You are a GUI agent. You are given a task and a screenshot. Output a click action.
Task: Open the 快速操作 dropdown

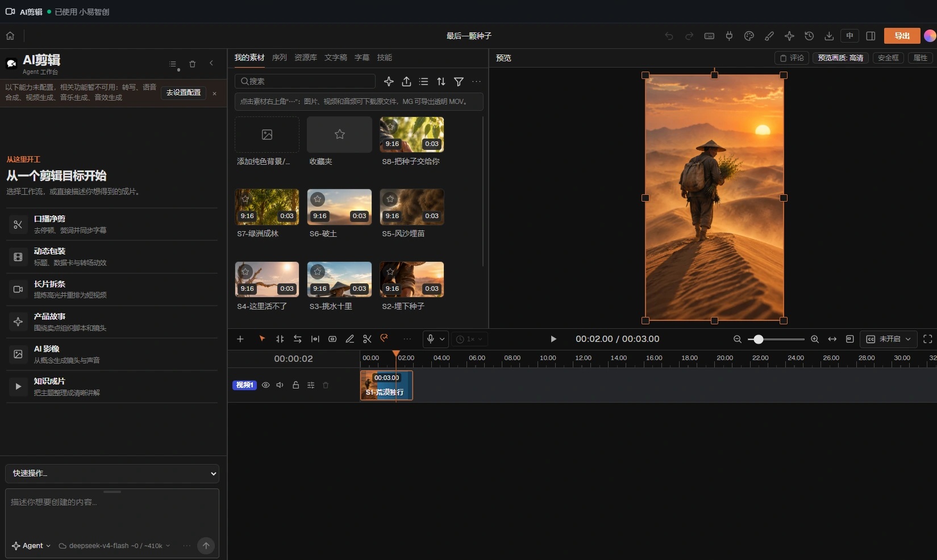pyautogui.click(x=112, y=474)
